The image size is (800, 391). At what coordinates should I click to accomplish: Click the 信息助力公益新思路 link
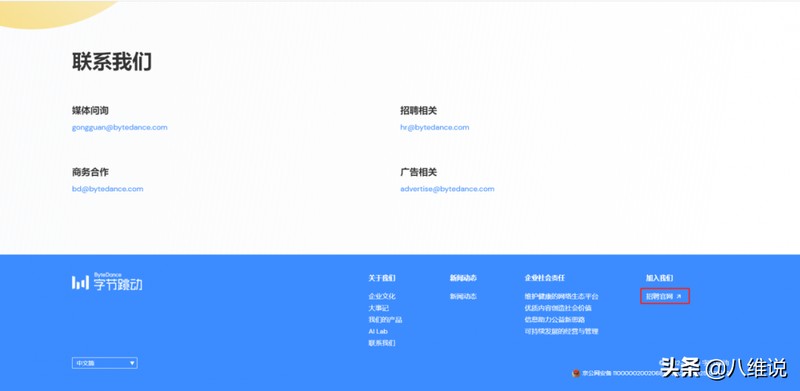click(555, 320)
